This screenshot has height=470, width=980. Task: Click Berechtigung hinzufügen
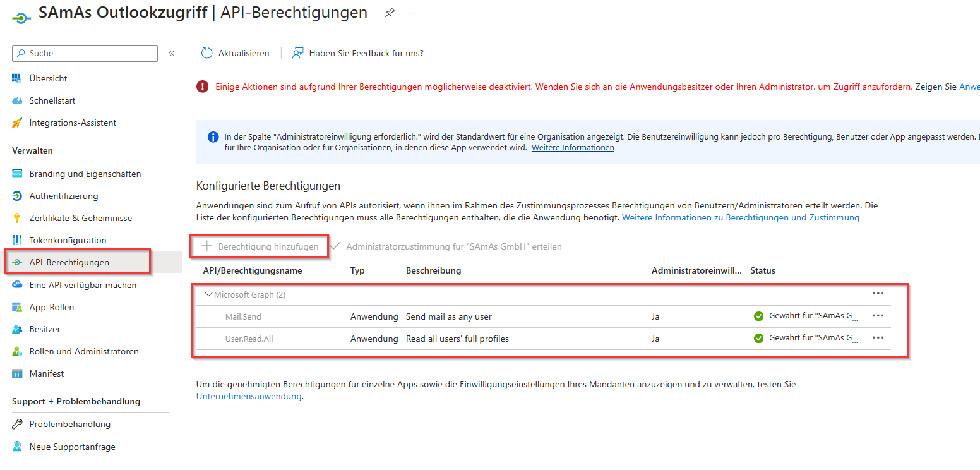coord(260,246)
